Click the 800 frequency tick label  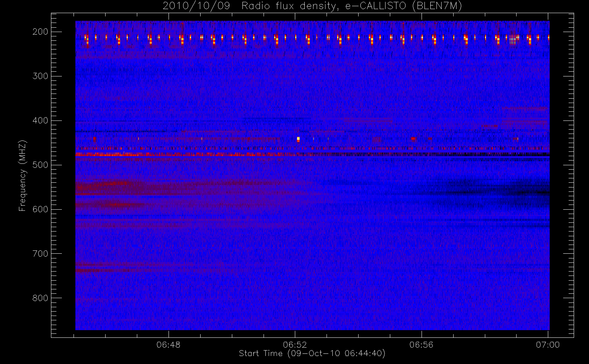point(40,298)
